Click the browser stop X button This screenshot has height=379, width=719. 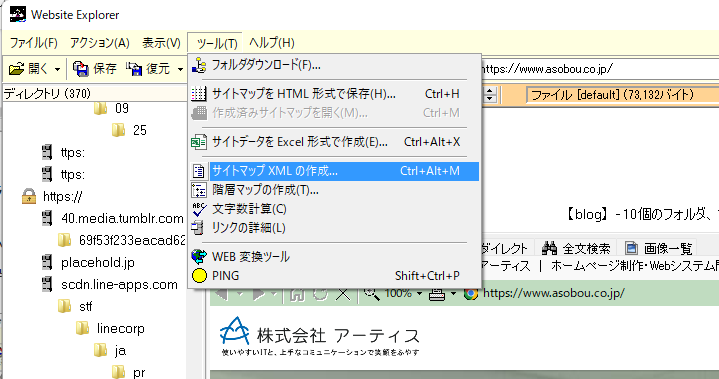[343, 294]
